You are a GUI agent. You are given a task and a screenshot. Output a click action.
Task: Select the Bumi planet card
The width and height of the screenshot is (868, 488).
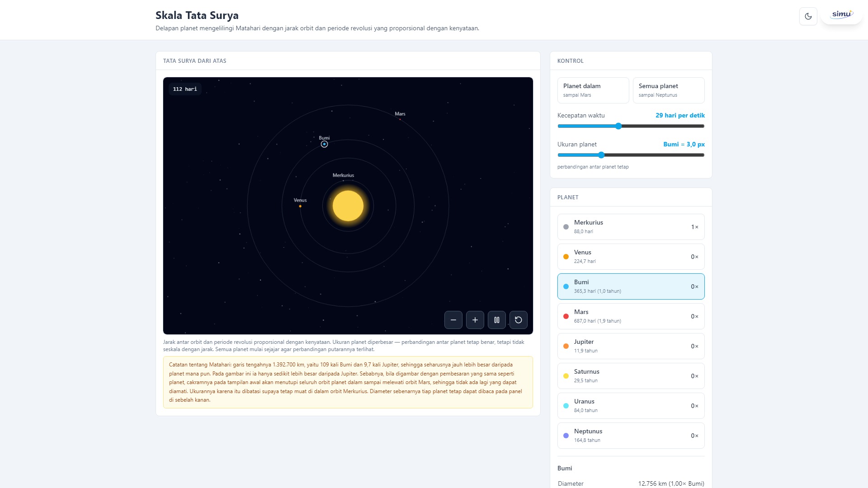coord(631,286)
